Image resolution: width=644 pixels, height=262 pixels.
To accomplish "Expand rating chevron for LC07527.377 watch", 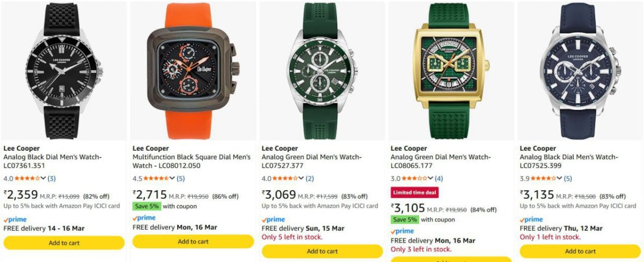I will click(301, 178).
